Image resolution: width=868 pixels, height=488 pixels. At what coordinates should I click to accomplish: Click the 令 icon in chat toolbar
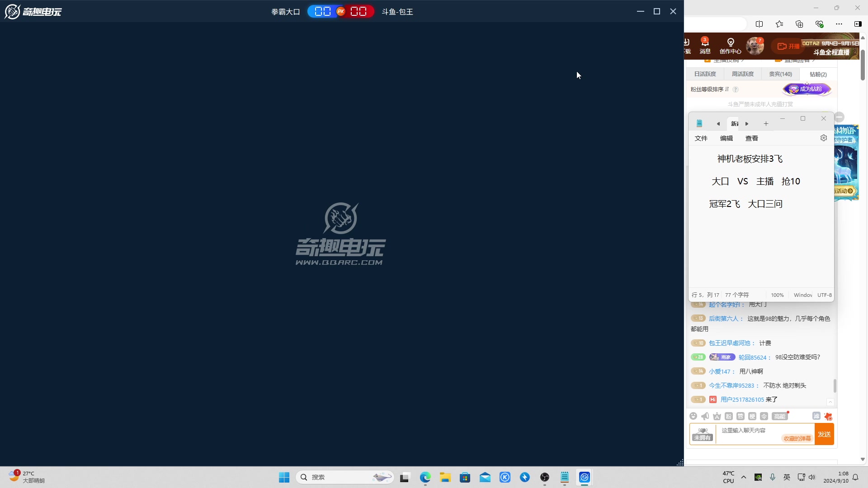(x=764, y=416)
